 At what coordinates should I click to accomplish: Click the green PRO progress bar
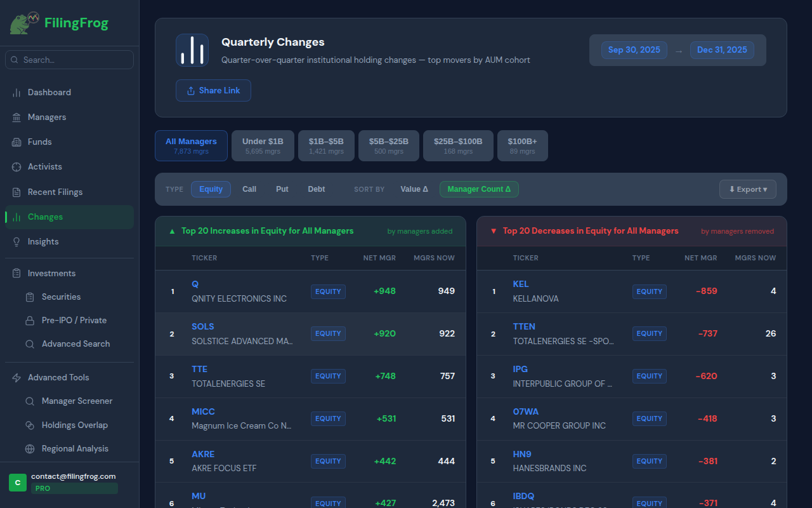(x=74, y=488)
